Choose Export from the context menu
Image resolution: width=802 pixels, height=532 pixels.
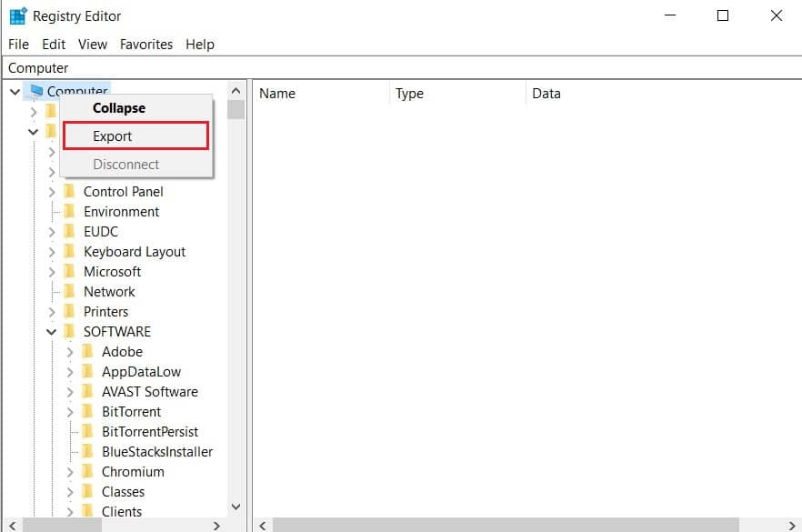pyautogui.click(x=113, y=136)
